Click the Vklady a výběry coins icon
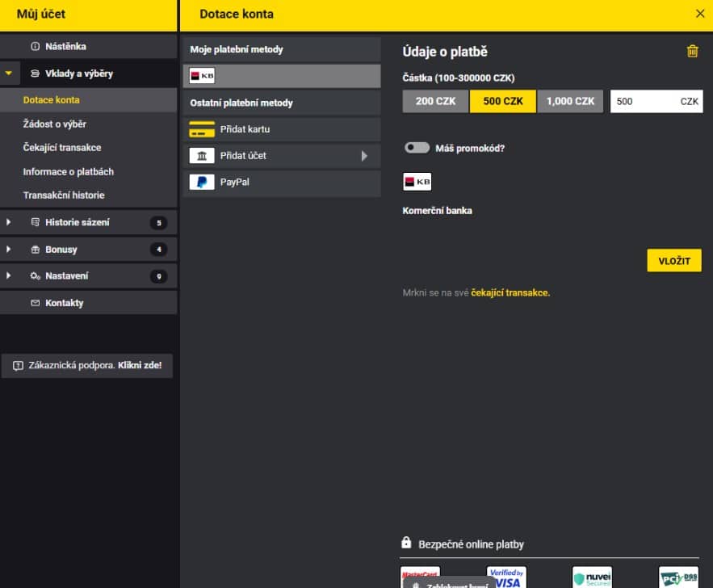 (35, 73)
